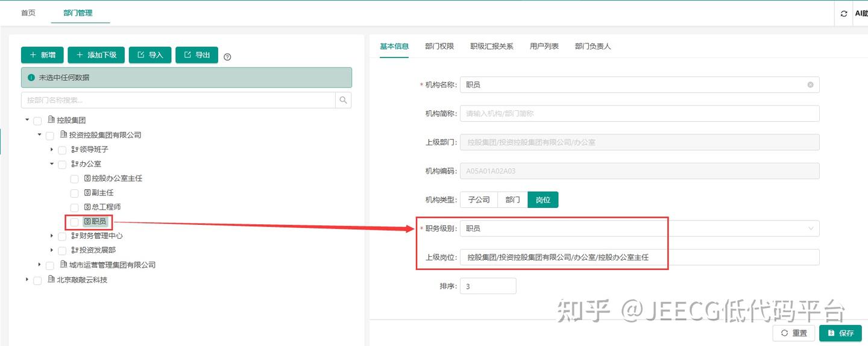Click the 上级岗位 field
The height and width of the screenshot is (346, 868).
pyautogui.click(x=640, y=257)
